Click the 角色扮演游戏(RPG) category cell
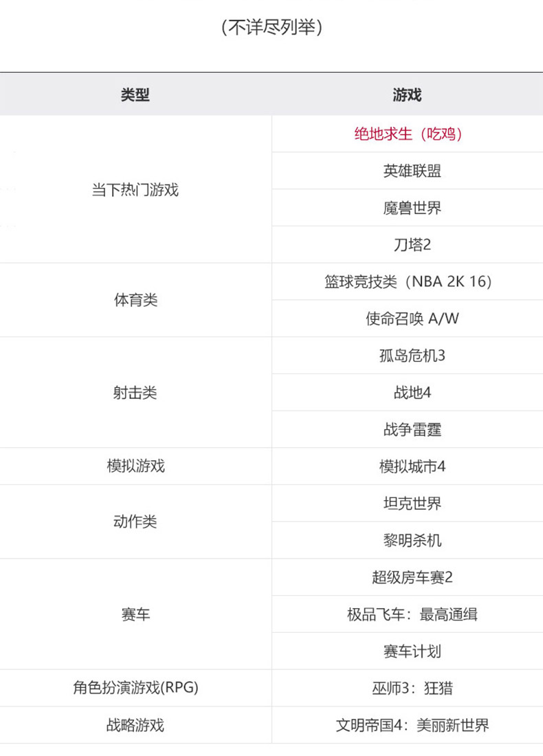543x756 pixels. click(x=135, y=688)
